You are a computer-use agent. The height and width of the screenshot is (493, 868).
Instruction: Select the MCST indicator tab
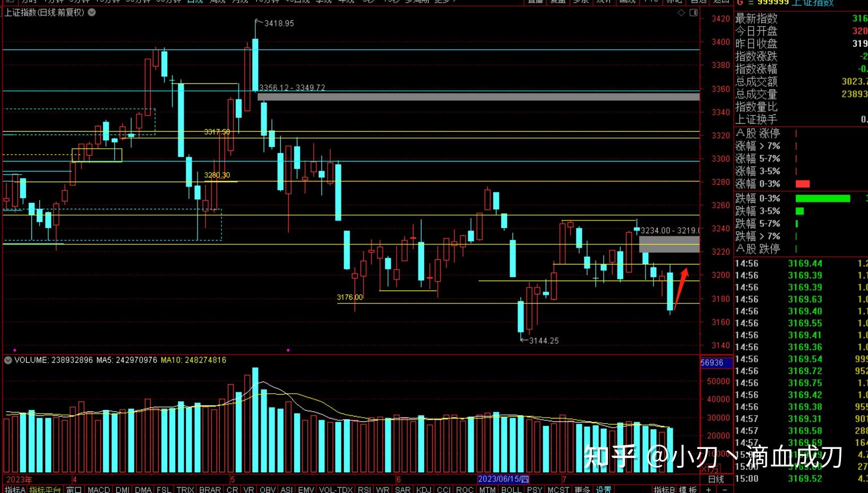(558, 489)
